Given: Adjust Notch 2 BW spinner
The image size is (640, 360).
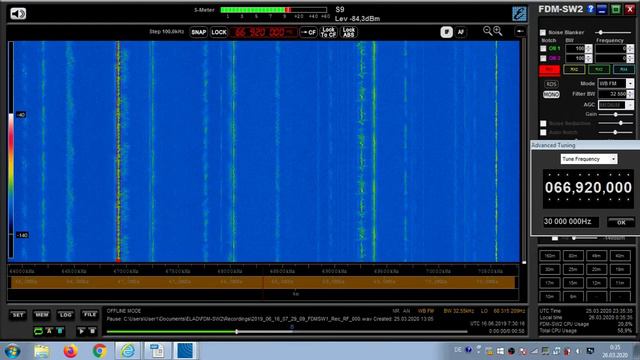Looking at the screenshot, I should (588, 58).
